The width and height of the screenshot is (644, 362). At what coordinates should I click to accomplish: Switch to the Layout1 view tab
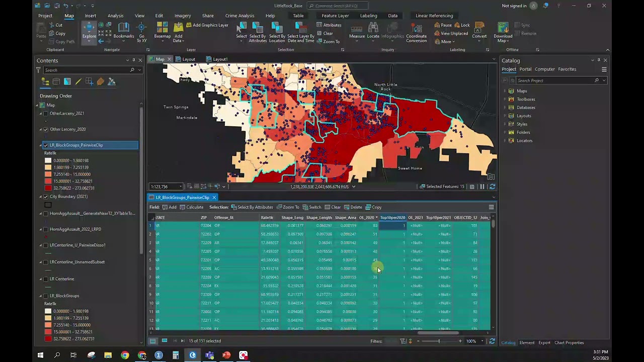pos(216,59)
